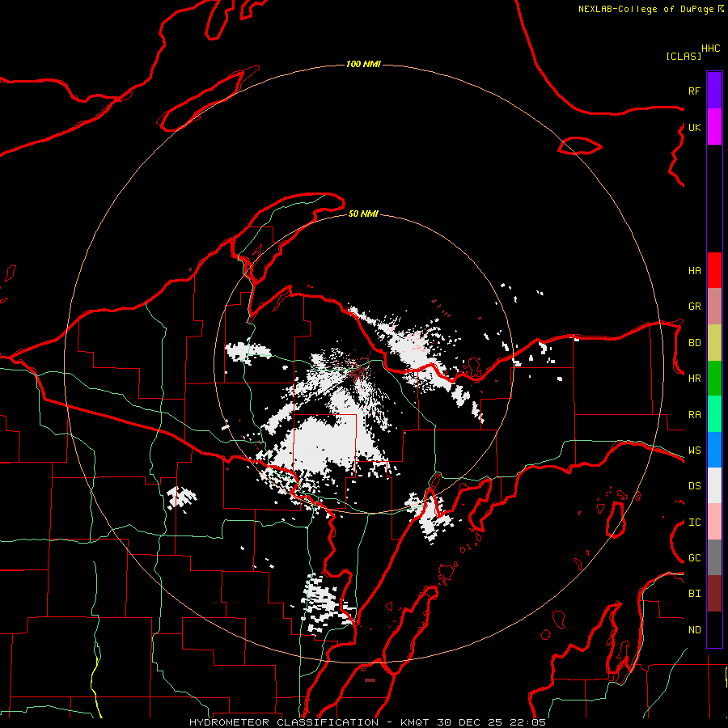Click the [CLAS] legend header
The height and width of the screenshot is (728, 728).
684,56
